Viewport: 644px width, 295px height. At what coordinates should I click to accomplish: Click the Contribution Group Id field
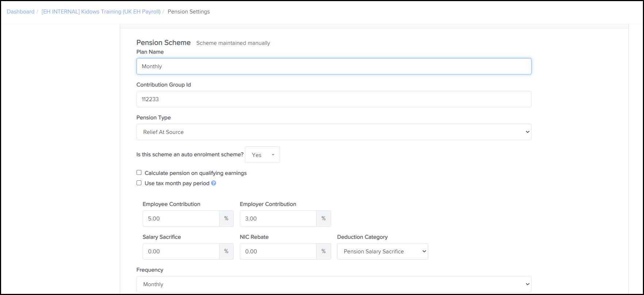coord(334,99)
